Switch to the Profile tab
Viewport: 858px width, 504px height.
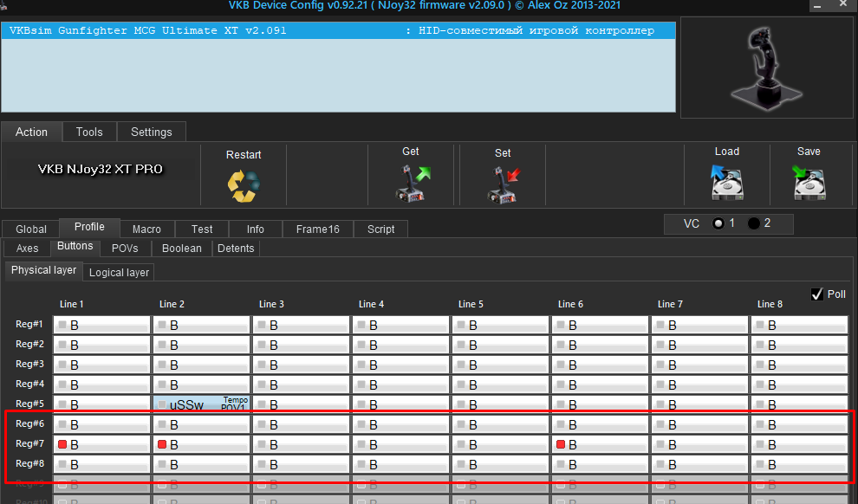89,227
